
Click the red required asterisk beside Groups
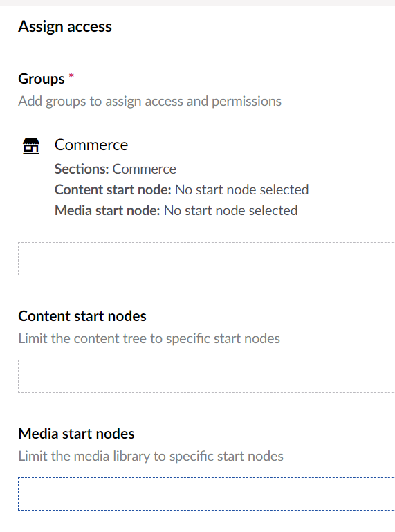(x=71, y=75)
